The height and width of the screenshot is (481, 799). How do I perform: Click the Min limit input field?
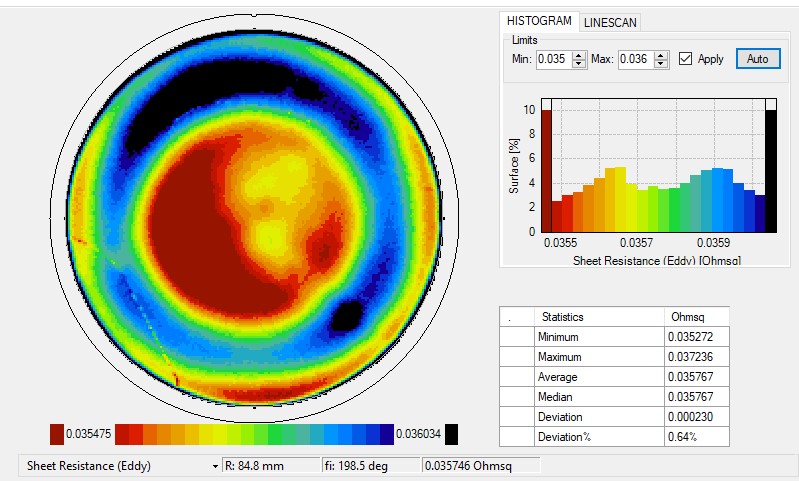coord(554,59)
